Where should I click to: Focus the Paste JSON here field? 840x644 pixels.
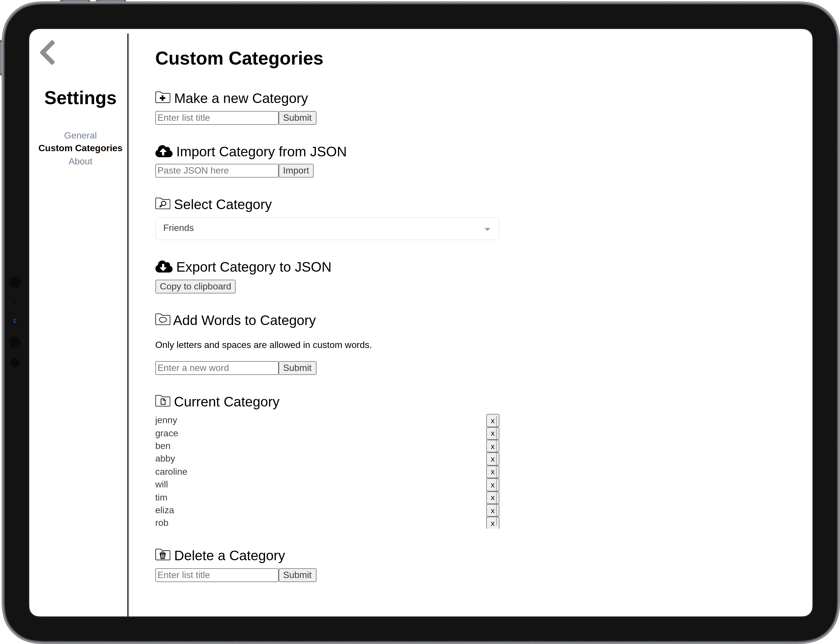[x=217, y=171]
